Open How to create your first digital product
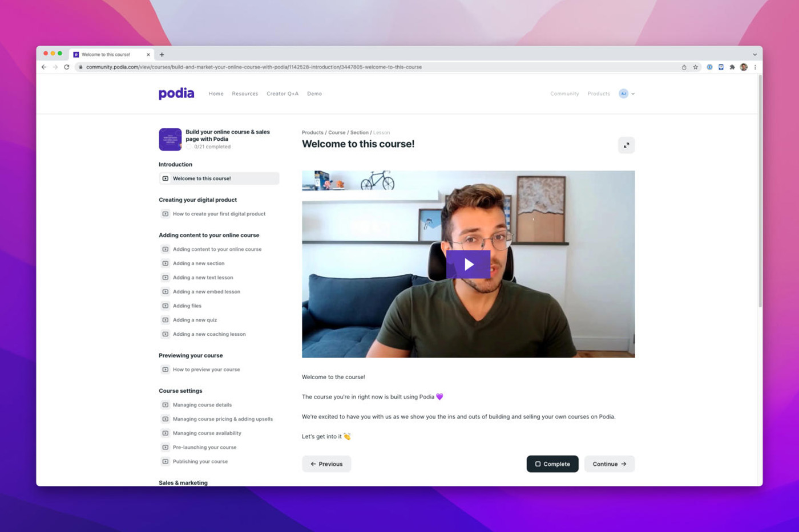The height and width of the screenshot is (532, 799). click(219, 214)
